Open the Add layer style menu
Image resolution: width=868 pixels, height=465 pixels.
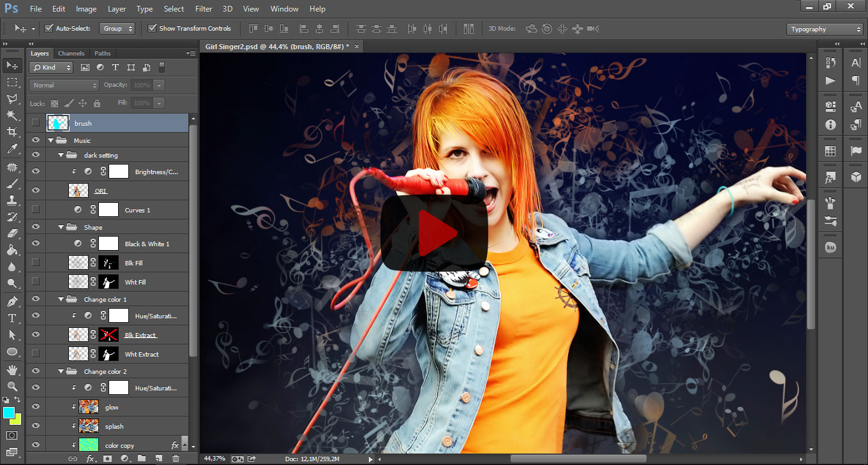click(x=91, y=459)
